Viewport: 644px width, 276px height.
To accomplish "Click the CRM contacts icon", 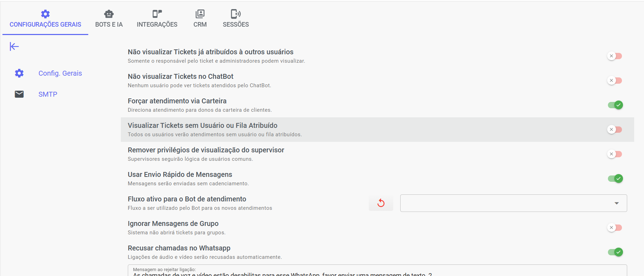I will click(200, 14).
